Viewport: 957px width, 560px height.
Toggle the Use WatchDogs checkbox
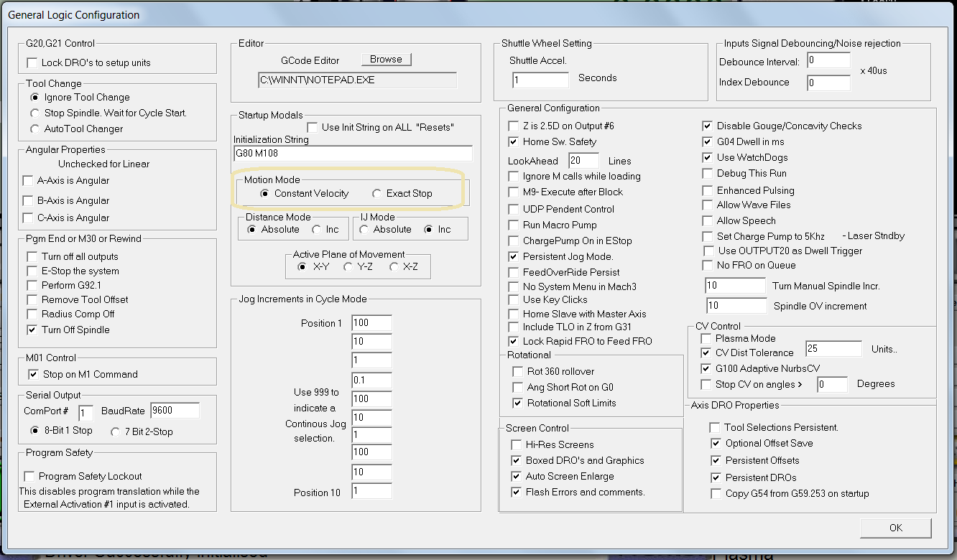tap(707, 157)
